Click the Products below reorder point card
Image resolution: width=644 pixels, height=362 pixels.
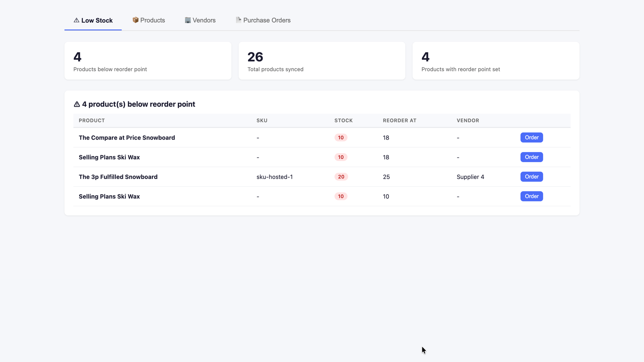pyautogui.click(x=148, y=61)
